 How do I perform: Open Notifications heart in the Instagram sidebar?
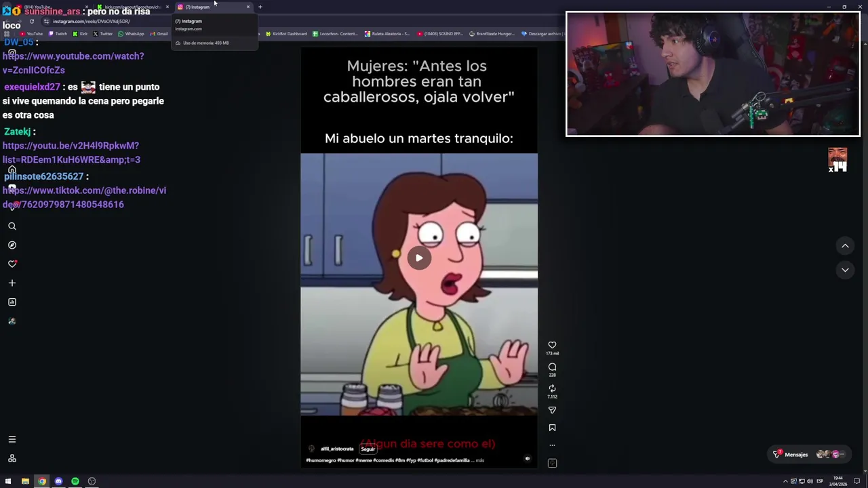coord(12,264)
